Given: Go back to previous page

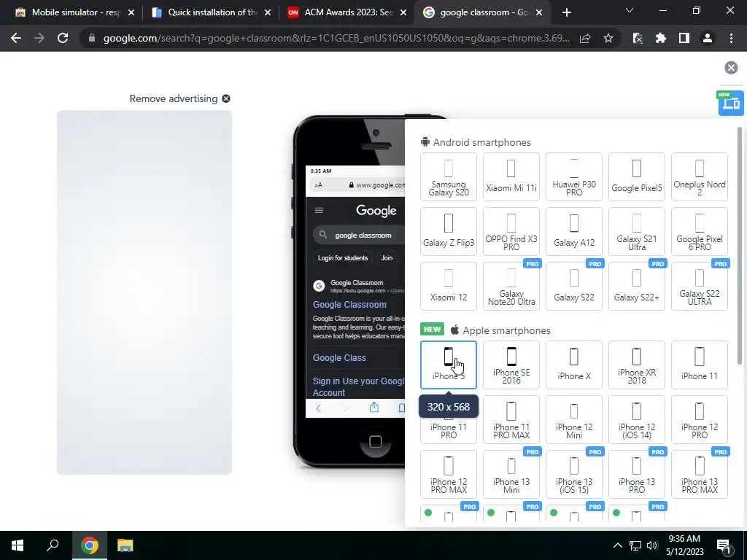Looking at the screenshot, I should coord(16,38).
